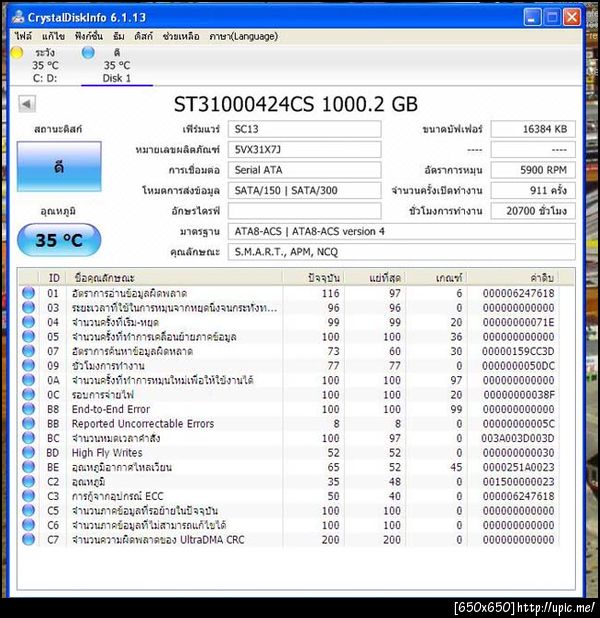Image resolution: width=600 pixels, height=618 pixels.
Task: Click raw value 003A003D003D
Action: click(x=518, y=438)
